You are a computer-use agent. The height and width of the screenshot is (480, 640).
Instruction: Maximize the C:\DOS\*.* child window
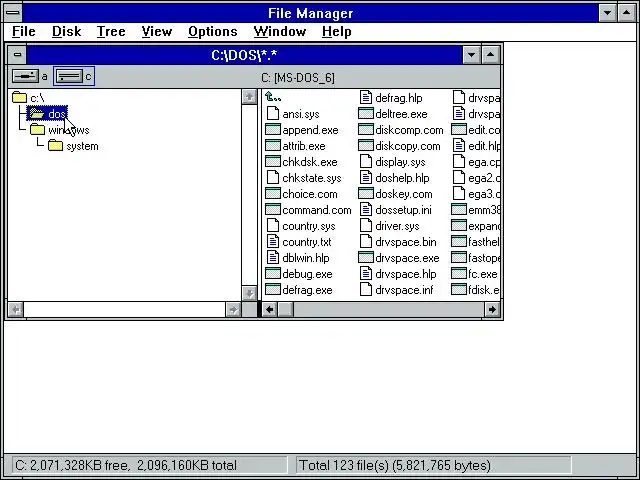pos(491,54)
